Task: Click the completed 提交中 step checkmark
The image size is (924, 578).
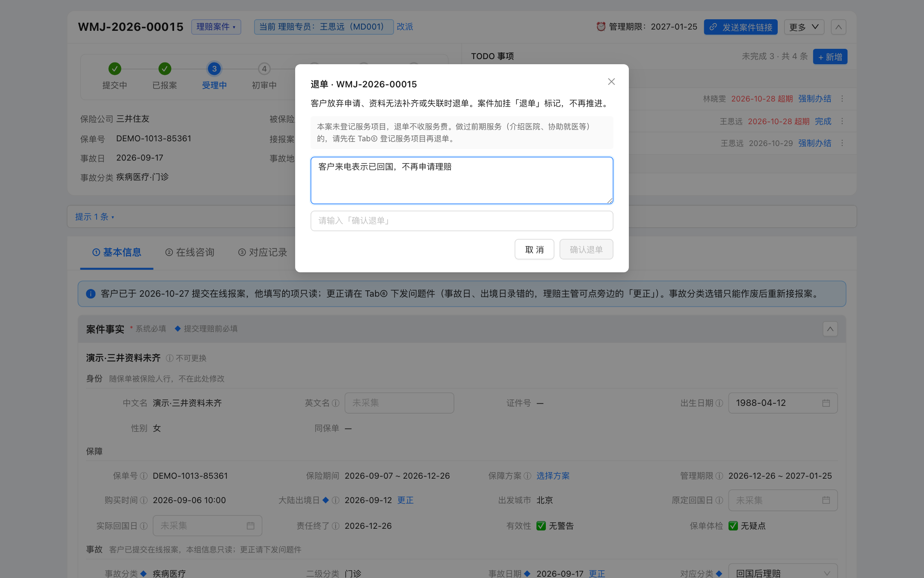Action: pos(115,69)
